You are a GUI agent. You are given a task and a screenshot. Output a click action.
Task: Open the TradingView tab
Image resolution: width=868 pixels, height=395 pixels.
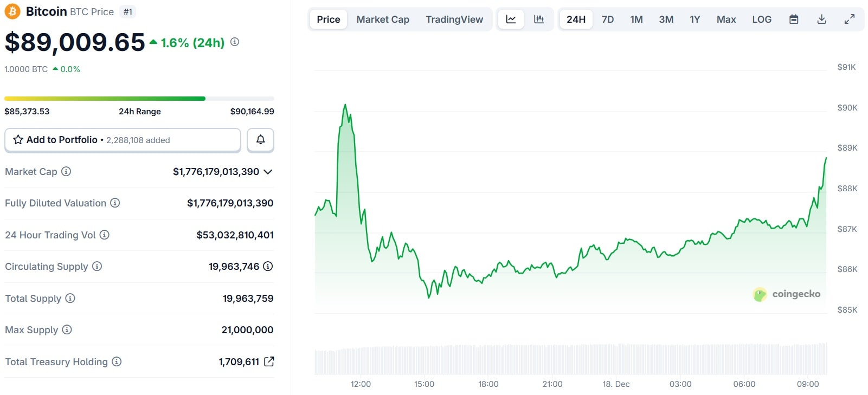point(454,20)
